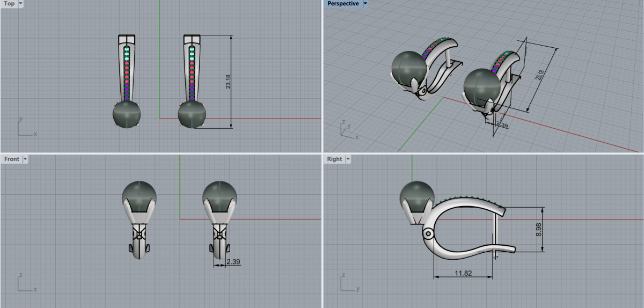
Task: Select the 11.82 dimension in Right view
Action: pyautogui.click(x=463, y=273)
